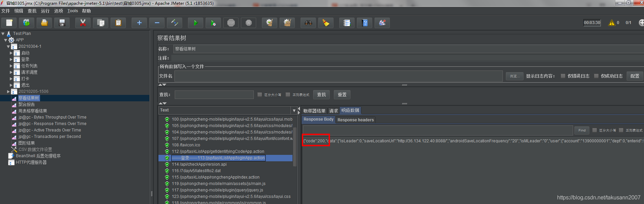The width and height of the screenshot is (644, 204).
Task: Expand the 20210205-1506 node
Action: click(x=8, y=91)
